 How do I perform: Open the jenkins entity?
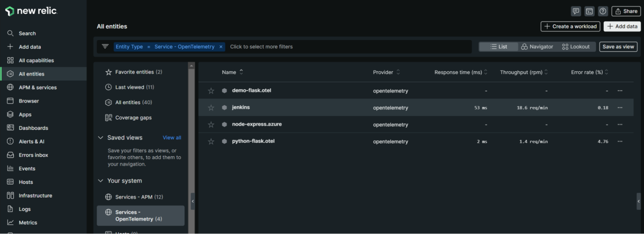pos(241,107)
